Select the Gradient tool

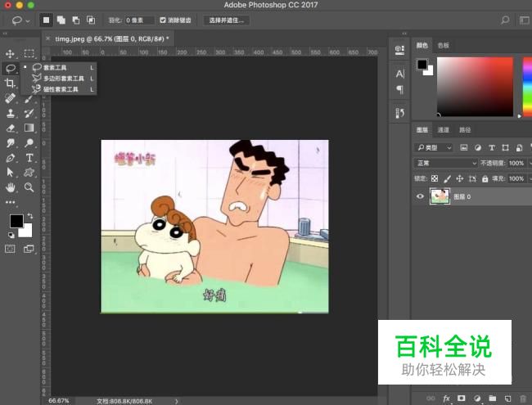[x=29, y=128]
